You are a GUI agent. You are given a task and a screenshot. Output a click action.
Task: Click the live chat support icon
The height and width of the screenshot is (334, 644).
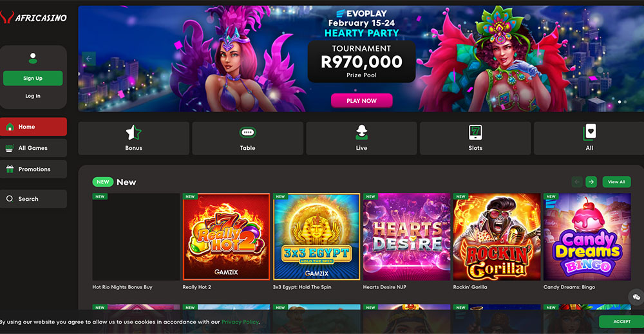pos(636,297)
